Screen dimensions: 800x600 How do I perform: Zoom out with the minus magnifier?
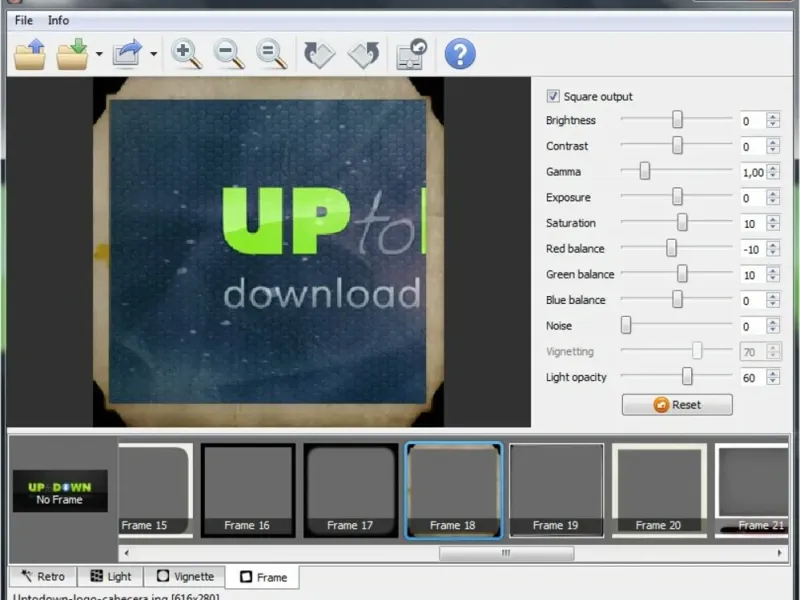point(229,54)
